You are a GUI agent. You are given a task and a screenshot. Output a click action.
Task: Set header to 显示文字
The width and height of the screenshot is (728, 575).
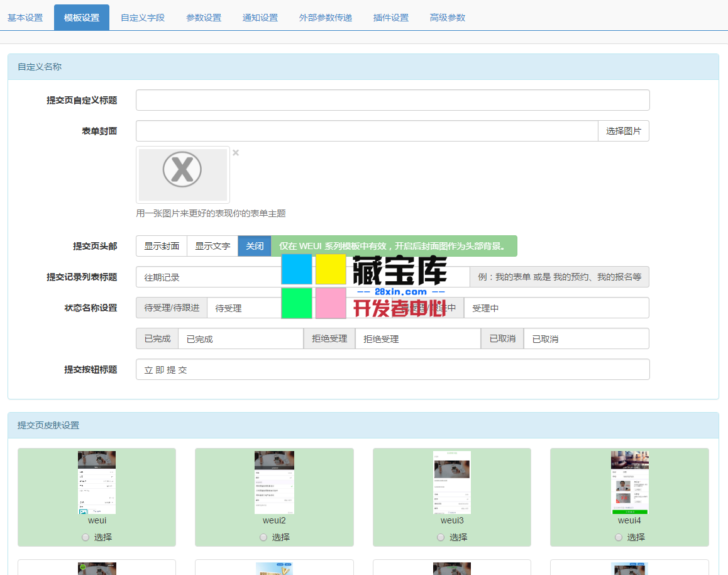212,246
